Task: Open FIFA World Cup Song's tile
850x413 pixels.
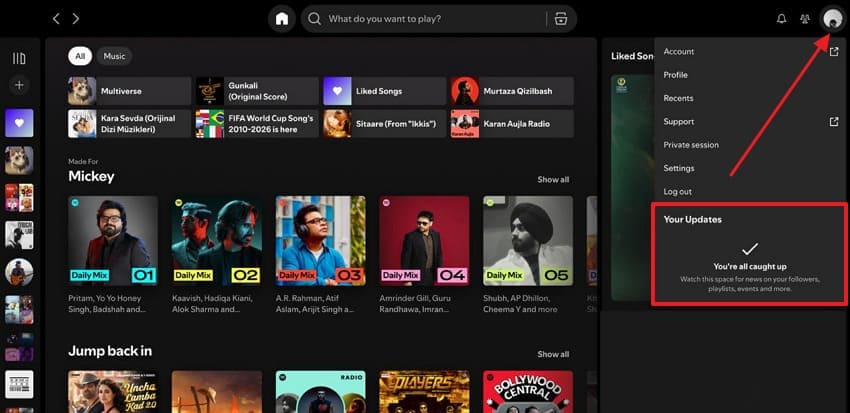Action: 257,124
